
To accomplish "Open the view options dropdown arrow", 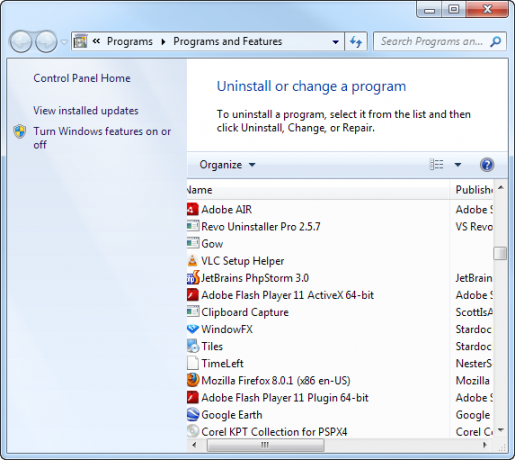I will tap(458, 164).
